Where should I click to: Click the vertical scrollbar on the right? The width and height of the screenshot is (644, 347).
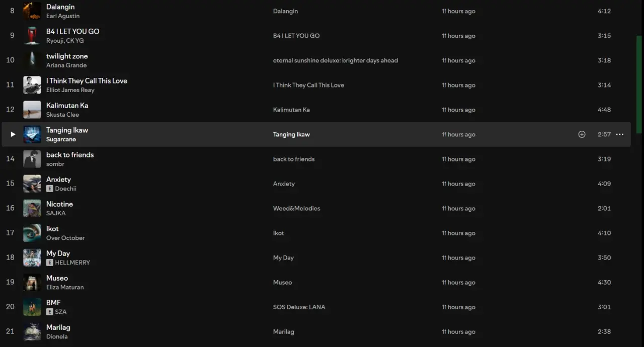[x=639, y=84]
